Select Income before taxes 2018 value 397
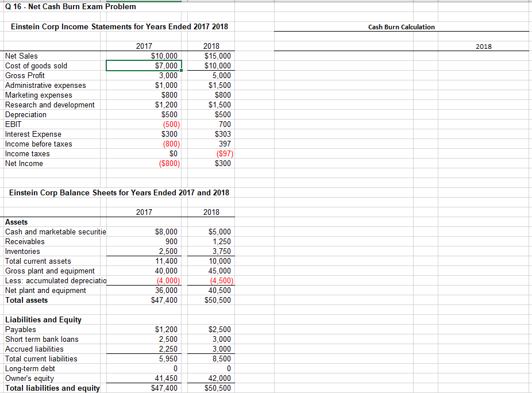 pyautogui.click(x=225, y=144)
